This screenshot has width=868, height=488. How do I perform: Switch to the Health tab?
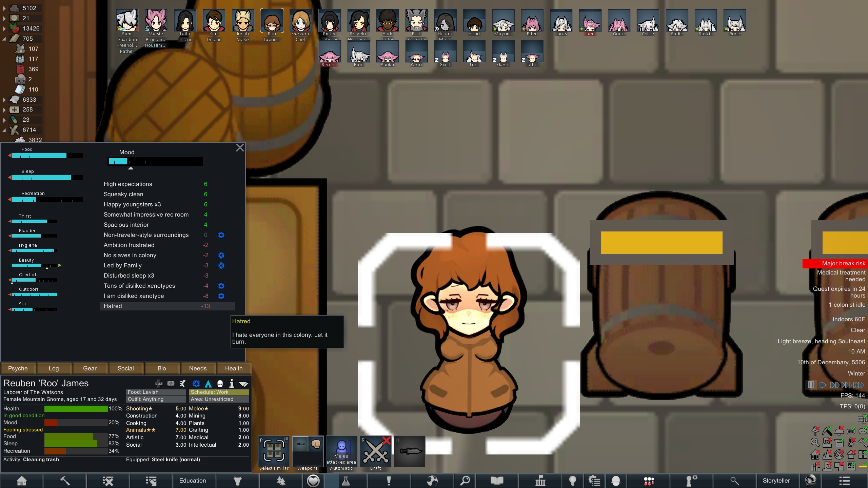pos(234,368)
